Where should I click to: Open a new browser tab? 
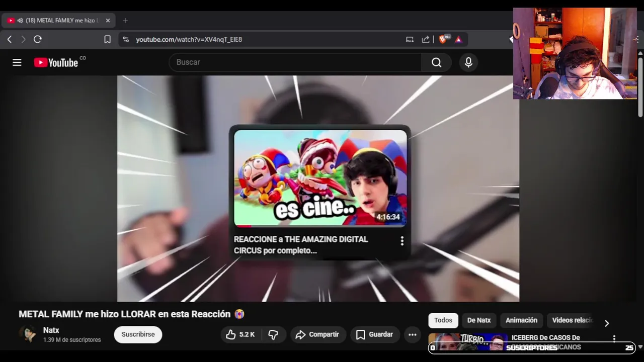click(125, 21)
